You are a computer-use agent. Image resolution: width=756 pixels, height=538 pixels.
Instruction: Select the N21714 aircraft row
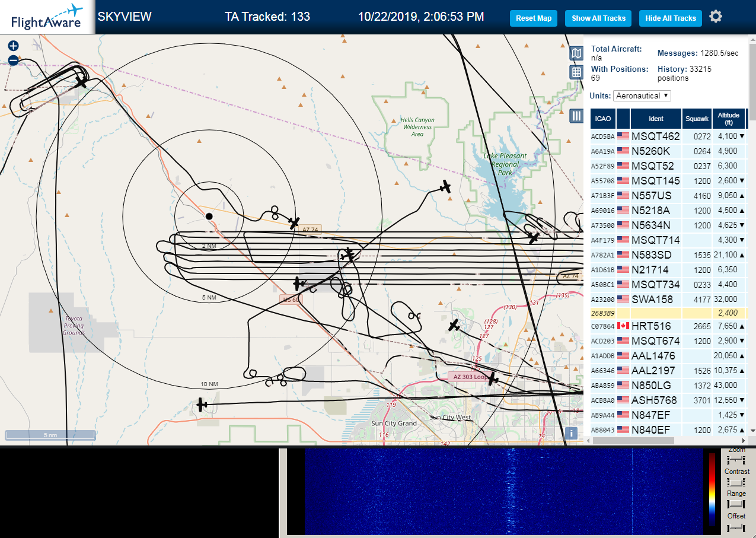click(x=669, y=269)
